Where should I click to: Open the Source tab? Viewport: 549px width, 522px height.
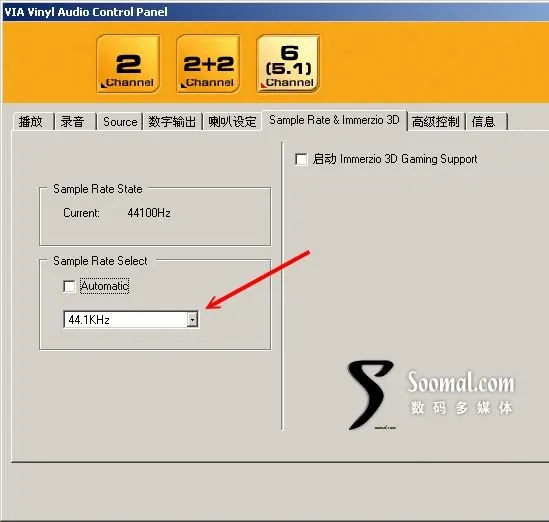click(x=120, y=122)
